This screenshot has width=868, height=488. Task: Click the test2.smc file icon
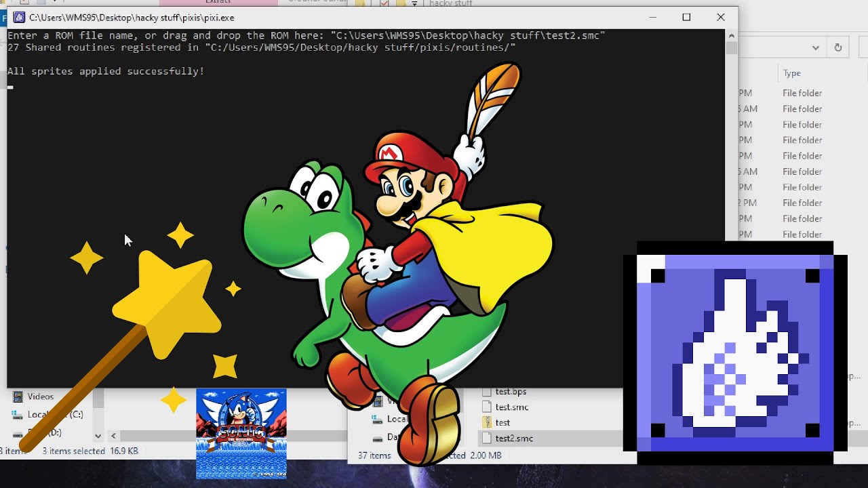click(x=486, y=438)
